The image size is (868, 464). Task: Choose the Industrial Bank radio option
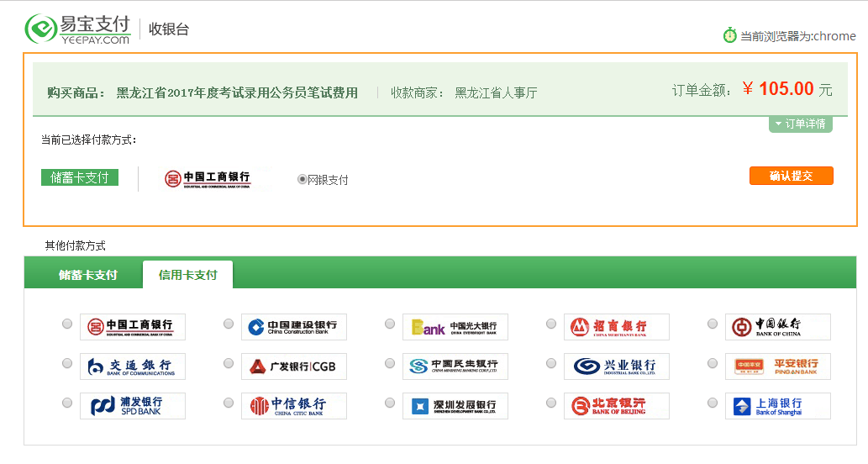click(x=551, y=364)
